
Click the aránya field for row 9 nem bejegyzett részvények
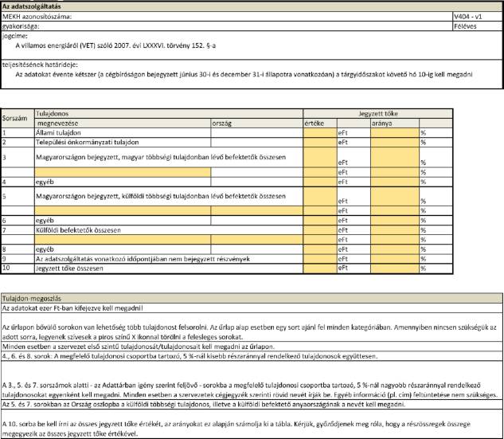[x=395, y=259]
